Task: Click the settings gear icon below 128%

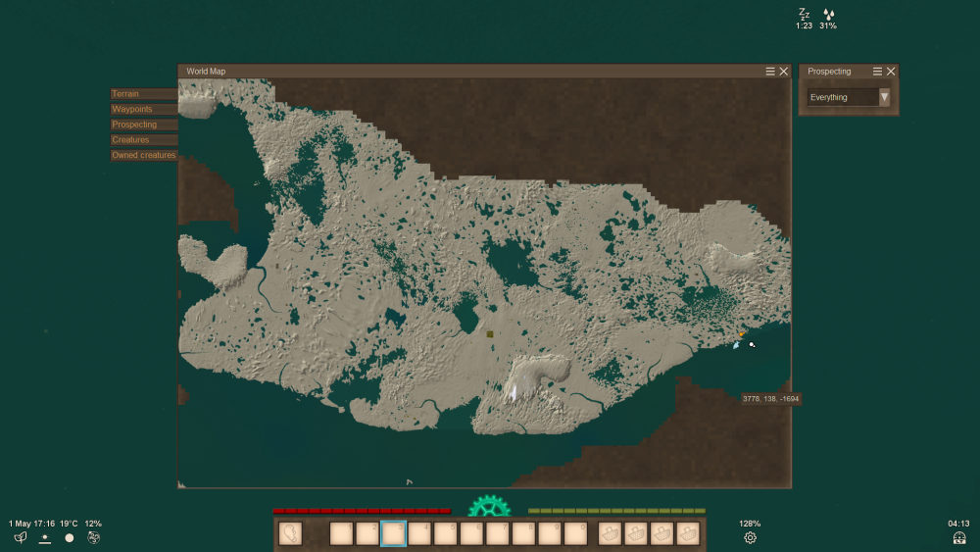Action: (x=750, y=537)
